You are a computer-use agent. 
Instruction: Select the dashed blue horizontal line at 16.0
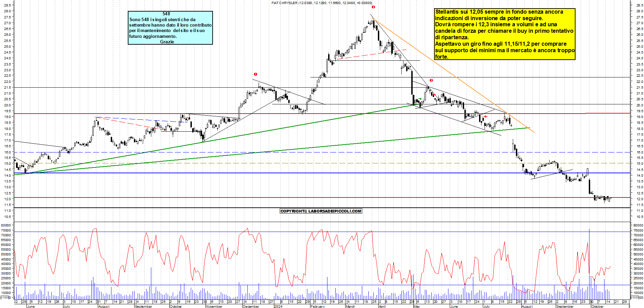[x=322, y=152]
